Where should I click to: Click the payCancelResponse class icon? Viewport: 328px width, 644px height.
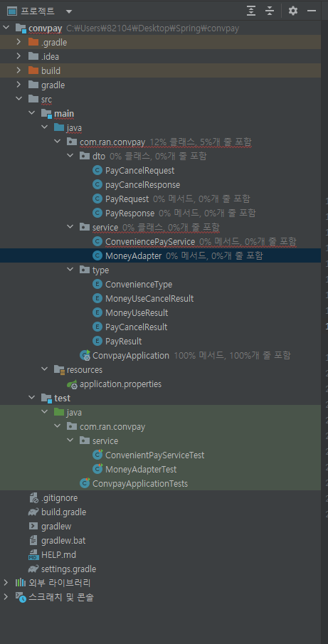coord(97,185)
